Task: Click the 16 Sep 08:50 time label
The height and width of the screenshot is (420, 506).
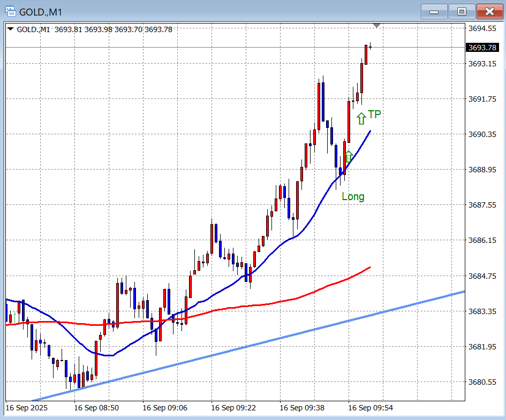Action: point(96,408)
